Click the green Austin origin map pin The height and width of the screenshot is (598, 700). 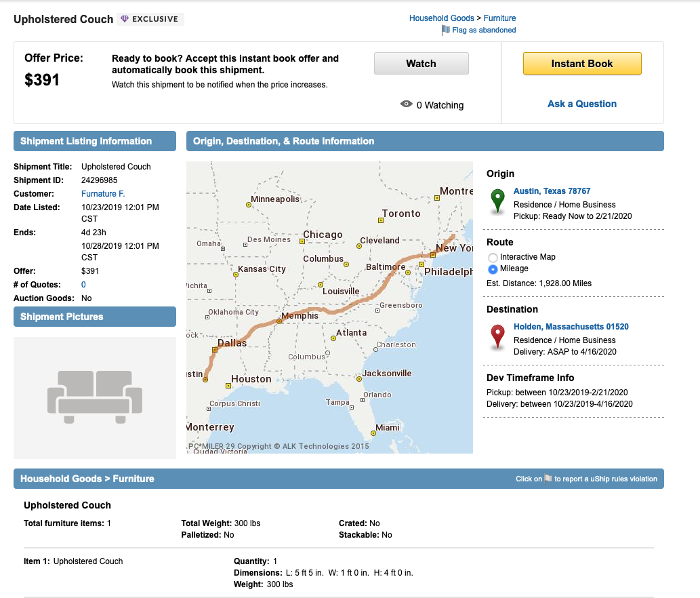pos(497,200)
